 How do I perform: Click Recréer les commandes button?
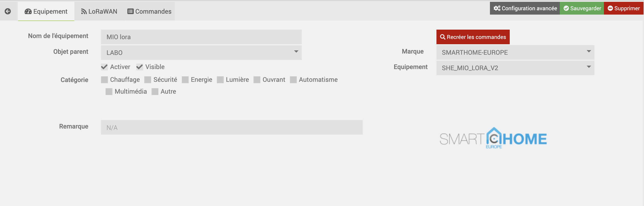[x=473, y=37]
